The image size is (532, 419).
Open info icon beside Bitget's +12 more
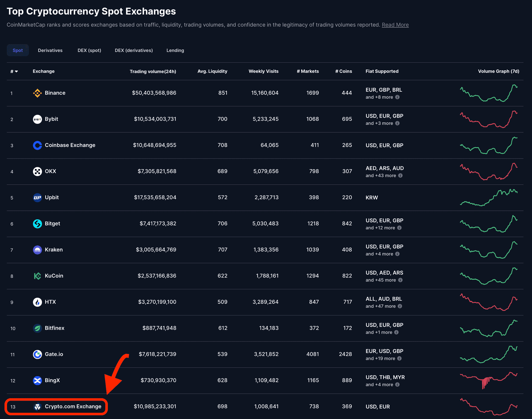click(399, 228)
